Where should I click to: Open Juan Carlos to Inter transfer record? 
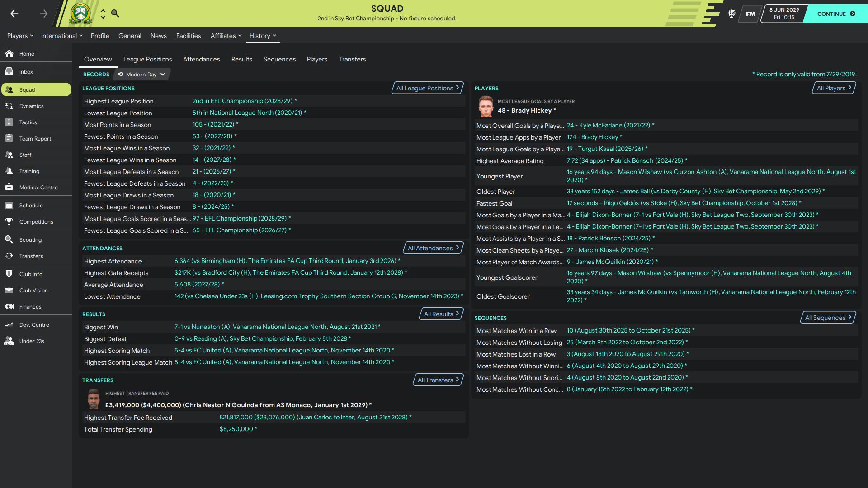[x=316, y=417]
